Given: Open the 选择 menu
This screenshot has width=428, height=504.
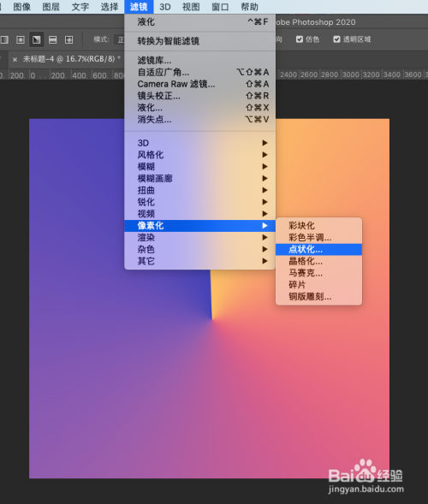Looking at the screenshot, I should 110,7.
